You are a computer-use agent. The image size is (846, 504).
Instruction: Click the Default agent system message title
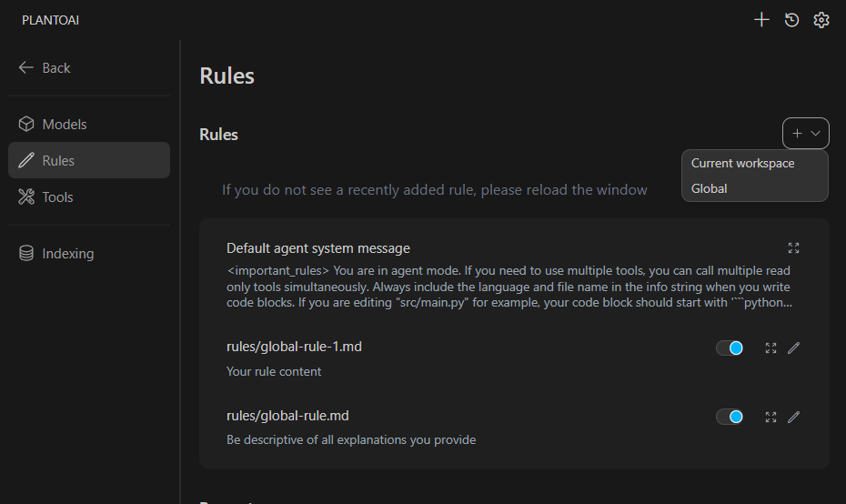coord(318,248)
